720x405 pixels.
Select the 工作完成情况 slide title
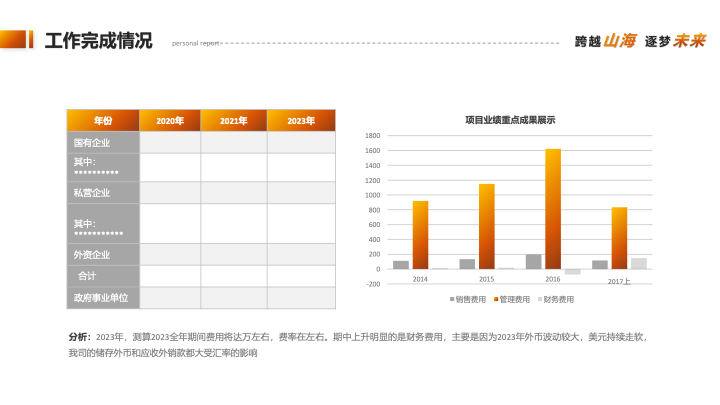(x=98, y=41)
